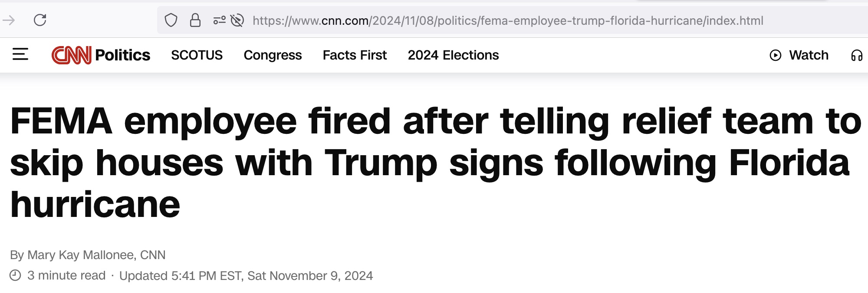
Task: Click the blocked autoplay indicator icon
Action: click(x=237, y=20)
